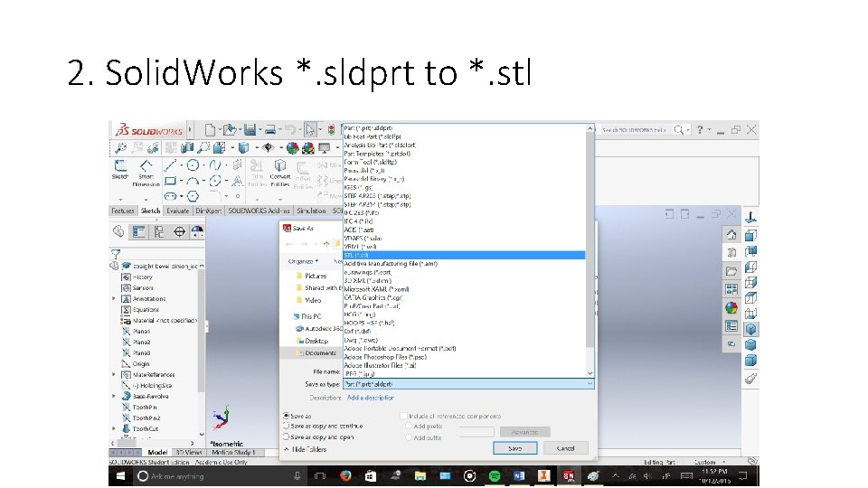This screenshot has height=488, width=868.
Task: Click the Save button in Save As dialog
Action: pos(514,448)
